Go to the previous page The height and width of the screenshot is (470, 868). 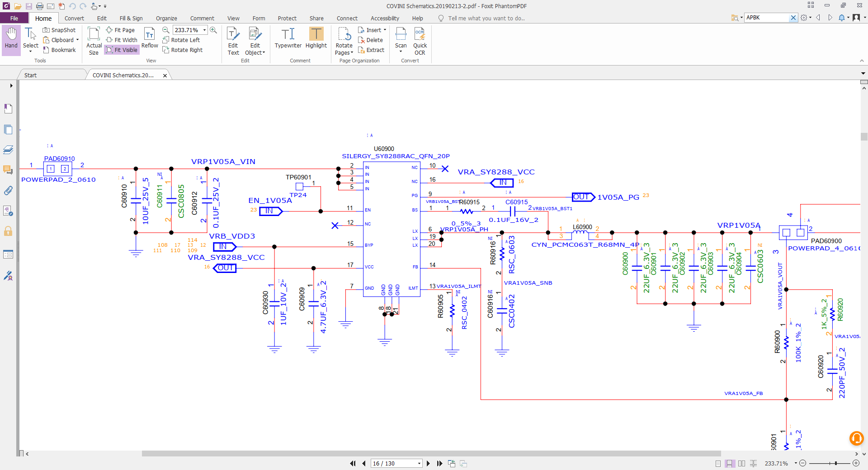coord(364,463)
